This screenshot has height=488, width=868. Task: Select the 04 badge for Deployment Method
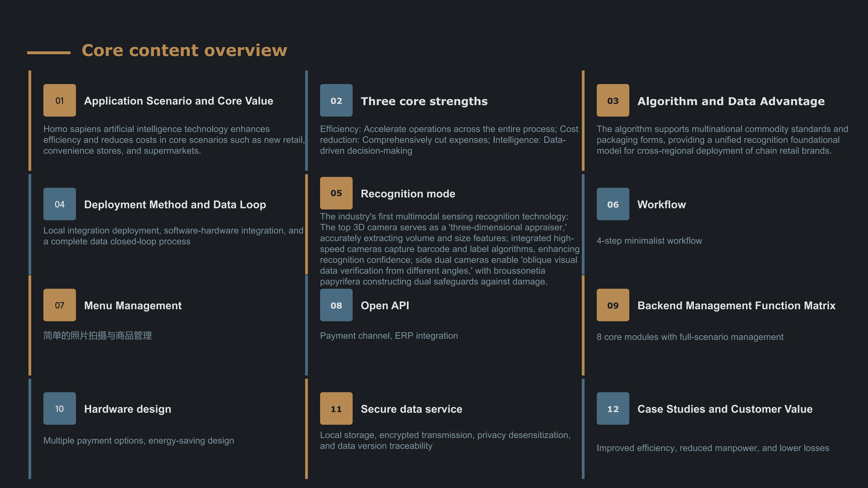[x=60, y=204]
